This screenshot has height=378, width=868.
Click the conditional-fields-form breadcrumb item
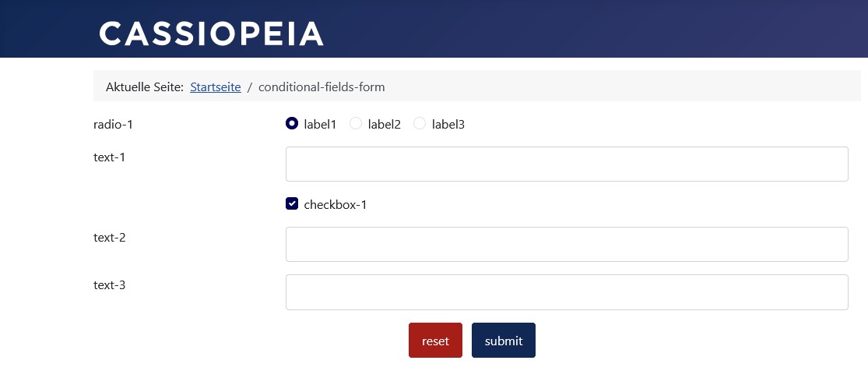(322, 87)
